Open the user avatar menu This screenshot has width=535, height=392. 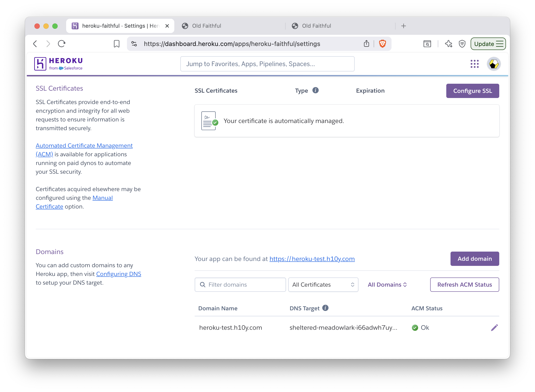point(494,64)
